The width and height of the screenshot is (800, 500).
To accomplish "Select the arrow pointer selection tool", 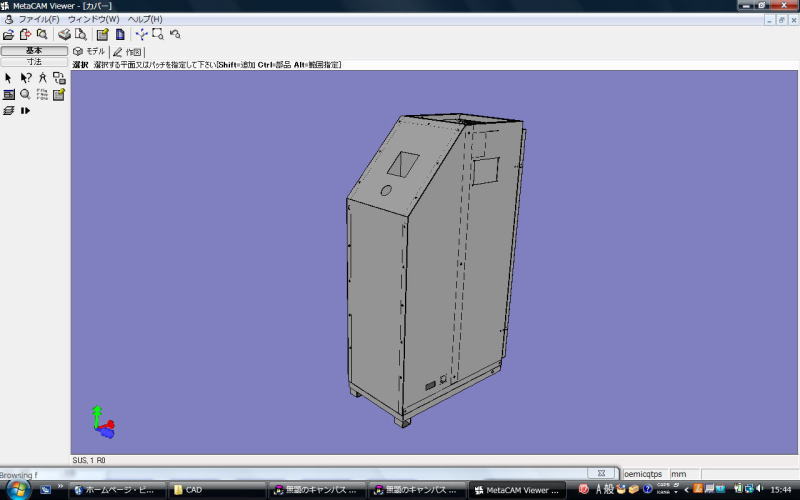I will point(8,78).
